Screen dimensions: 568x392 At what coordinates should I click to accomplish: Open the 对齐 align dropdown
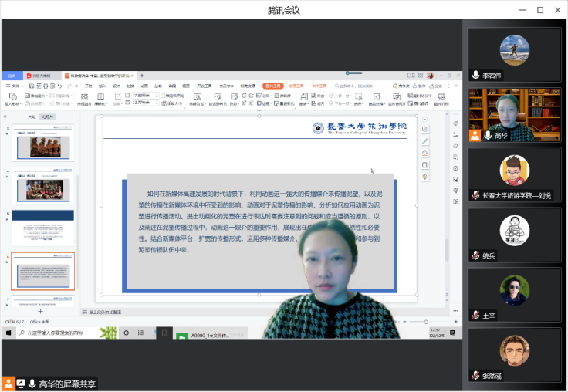click(x=319, y=103)
